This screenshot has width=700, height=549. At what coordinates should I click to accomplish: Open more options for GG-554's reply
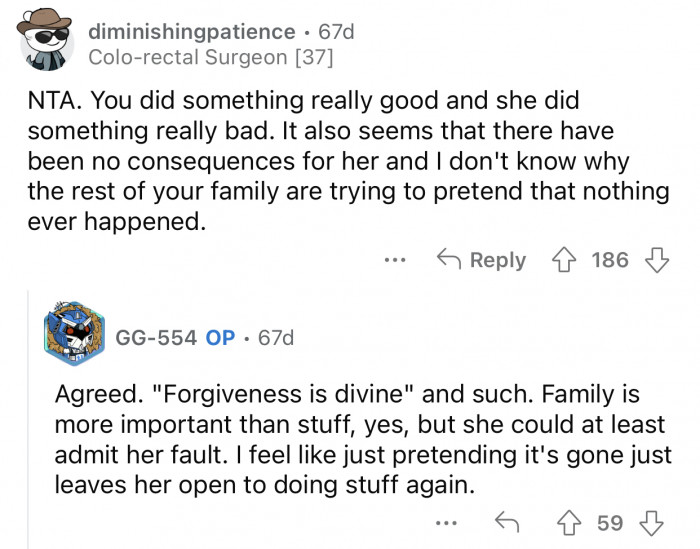pyautogui.click(x=449, y=523)
